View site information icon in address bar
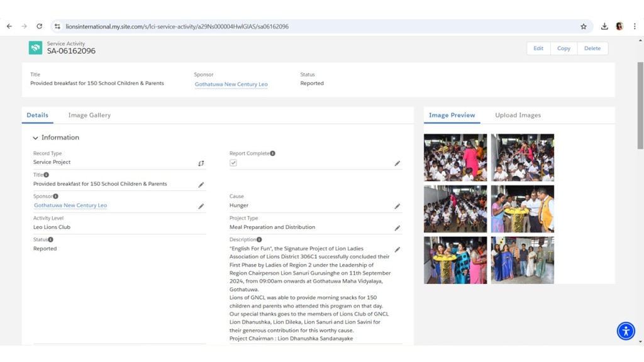 [x=57, y=26]
